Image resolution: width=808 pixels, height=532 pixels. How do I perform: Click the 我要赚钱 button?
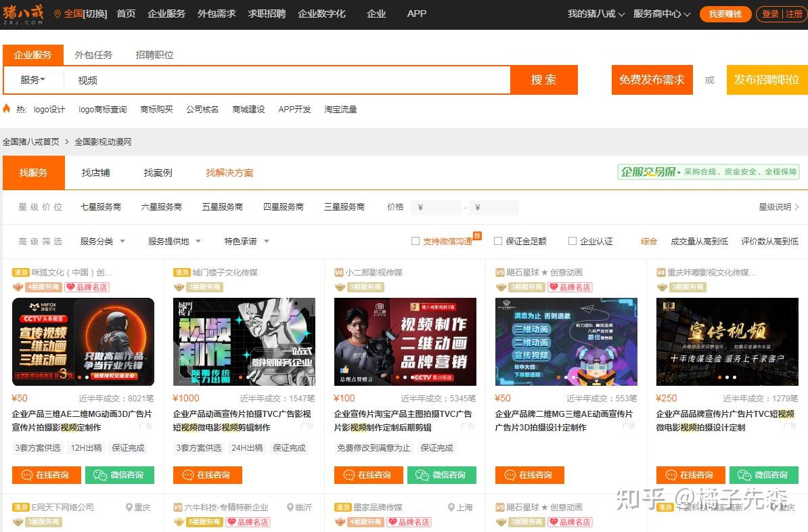point(725,14)
